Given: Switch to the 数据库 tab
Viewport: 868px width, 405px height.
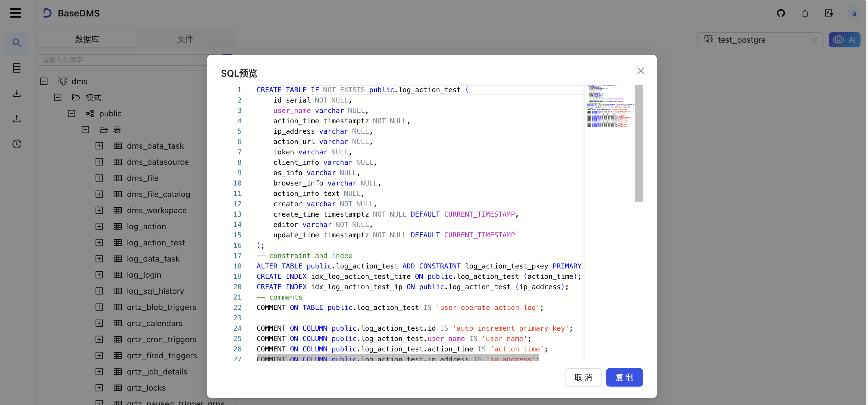Looking at the screenshot, I should (87, 39).
